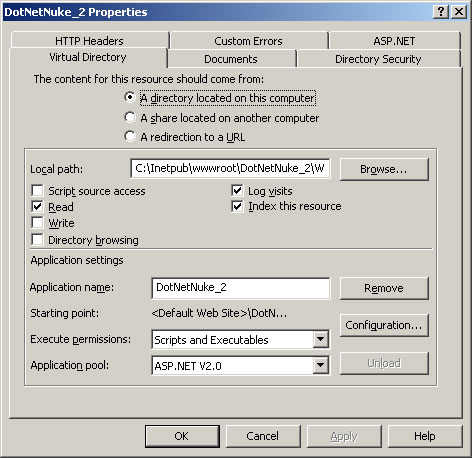Click the title bar help question mark

tap(441, 12)
